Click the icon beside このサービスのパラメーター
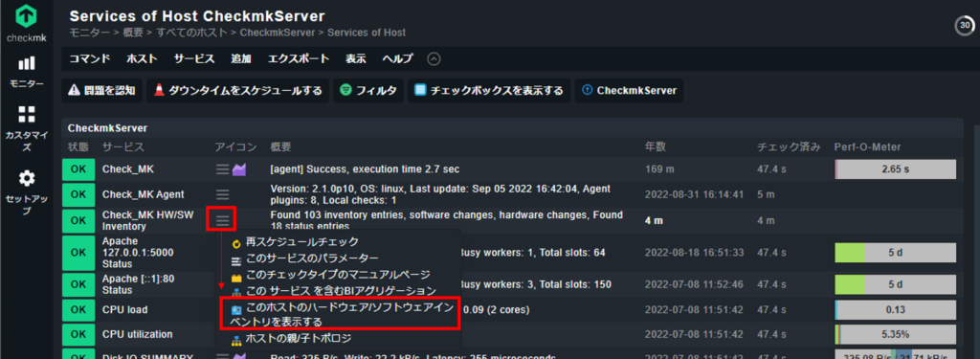980x359 pixels. point(236,260)
